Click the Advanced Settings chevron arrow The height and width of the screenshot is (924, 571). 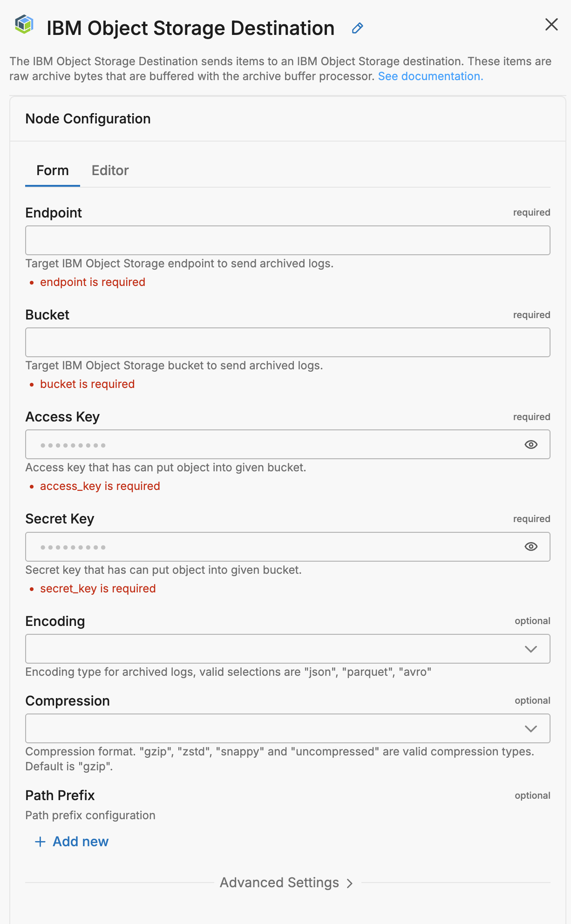click(350, 883)
